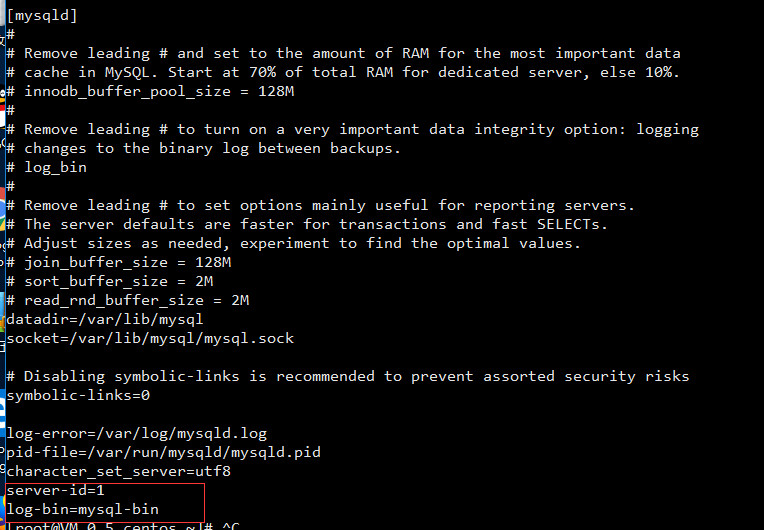The width and height of the screenshot is (764, 530).
Task: Click the sort_buffer_size = 2M line
Action: (x=119, y=281)
